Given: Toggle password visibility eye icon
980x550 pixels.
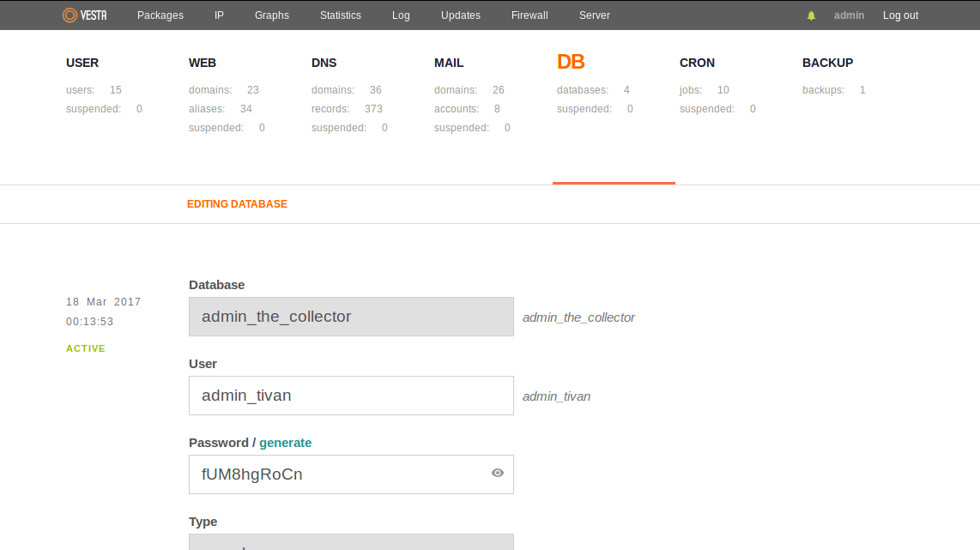Looking at the screenshot, I should pyautogui.click(x=498, y=473).
